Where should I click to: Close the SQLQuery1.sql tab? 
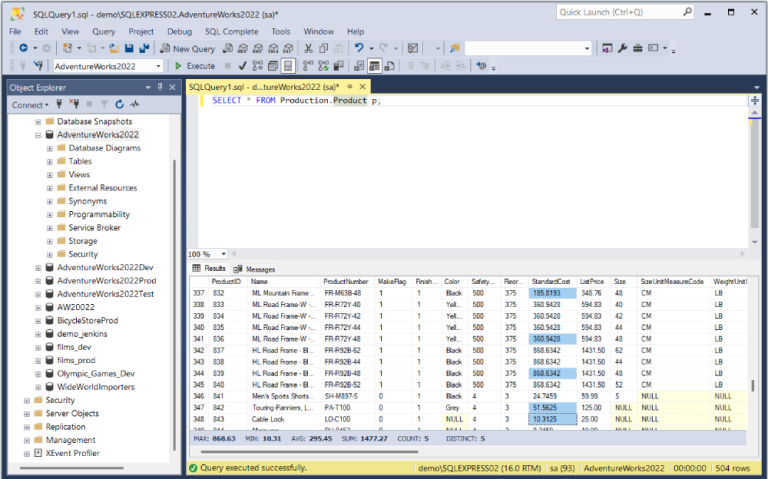pyautogui.click(x=362, y=87)
